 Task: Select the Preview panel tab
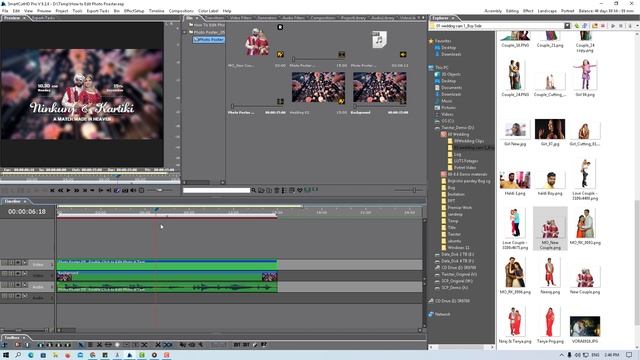12,18
